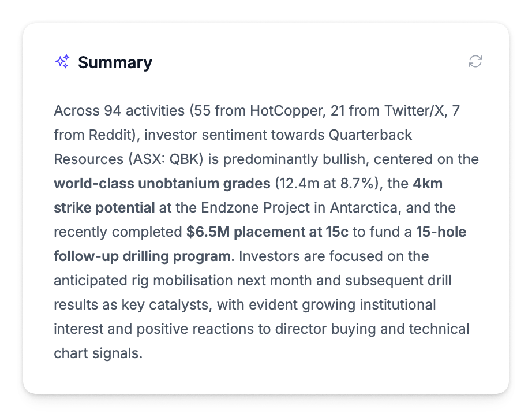Click the word "HotCopper" in the summary
This screenshot has height=417, width=532.
(279, 110)
